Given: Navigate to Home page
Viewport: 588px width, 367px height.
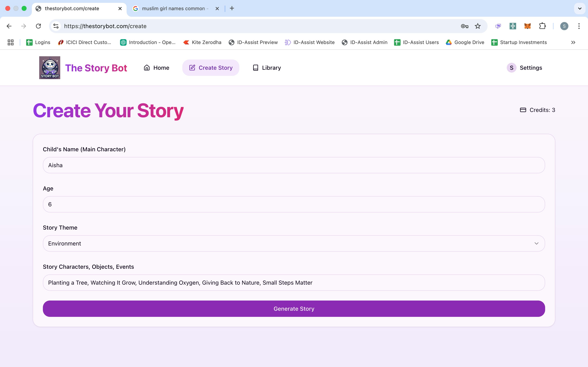Looking at the screenshot, I should (x=156, y=68).
